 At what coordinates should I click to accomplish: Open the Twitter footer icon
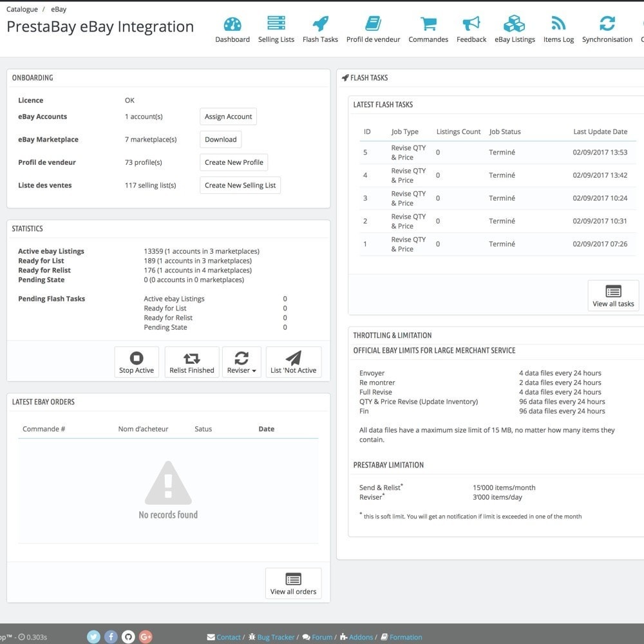point(93,637)
